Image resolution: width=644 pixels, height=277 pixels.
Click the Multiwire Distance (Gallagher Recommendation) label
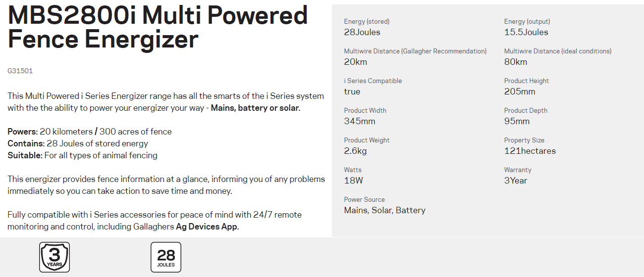pos(415,51)
